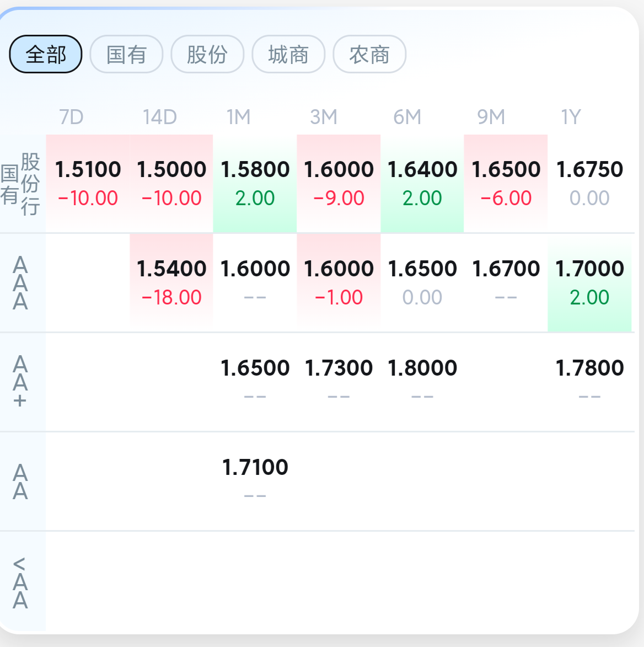
Task: Click the 1Y 1.6750 rate cell
Action: coord(589,183)
